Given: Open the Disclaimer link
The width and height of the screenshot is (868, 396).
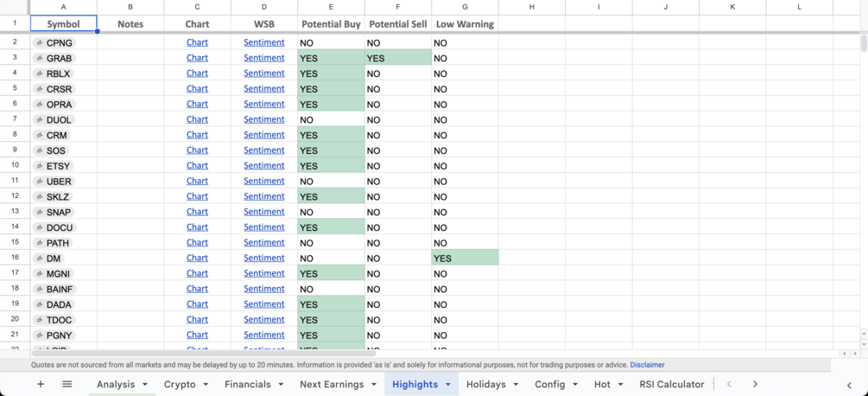Looking at the screenshot, I should [647, 365].
